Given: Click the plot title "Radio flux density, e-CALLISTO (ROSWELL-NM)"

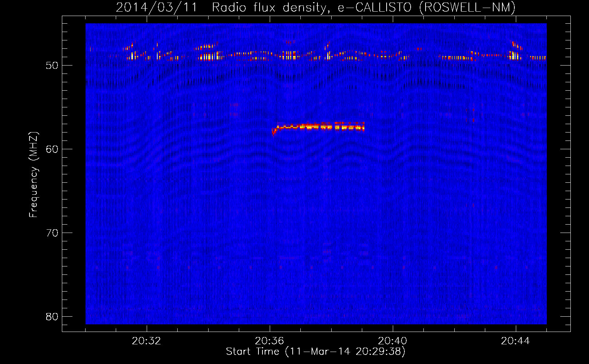Looking at the screenshot, I should tap(364, 8).
